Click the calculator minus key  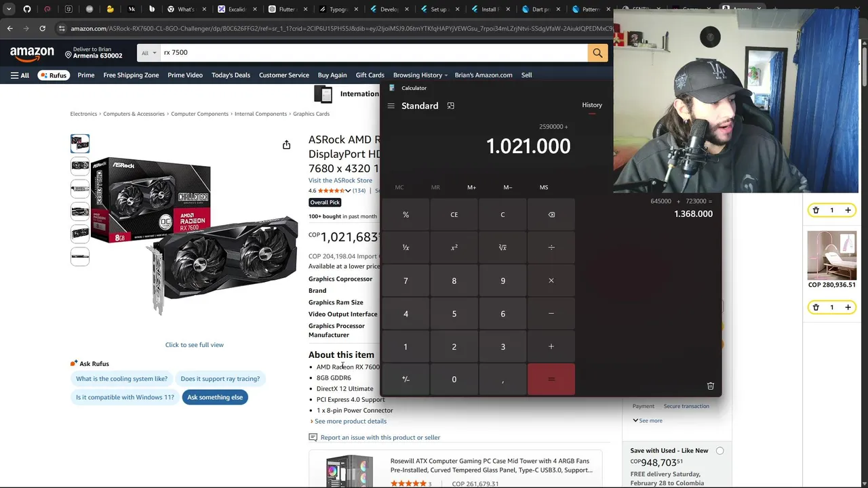click(x=551, y=314)
